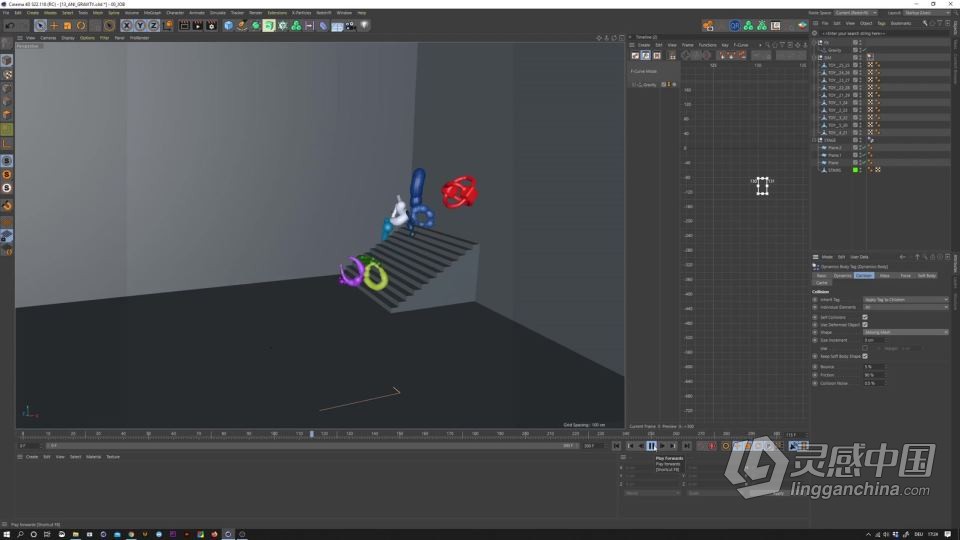The image size is (960, 540).
Task: Click the Pause playback button
Action: point(651,446)
